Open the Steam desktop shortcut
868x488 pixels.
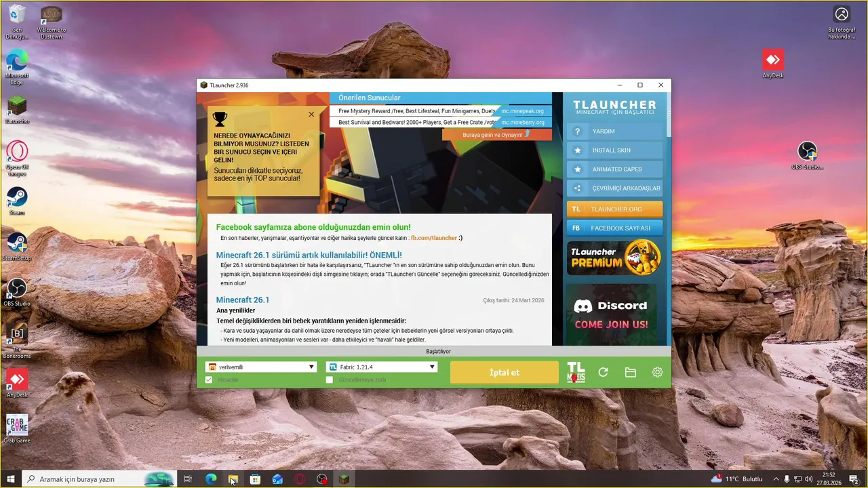(17, 201)
